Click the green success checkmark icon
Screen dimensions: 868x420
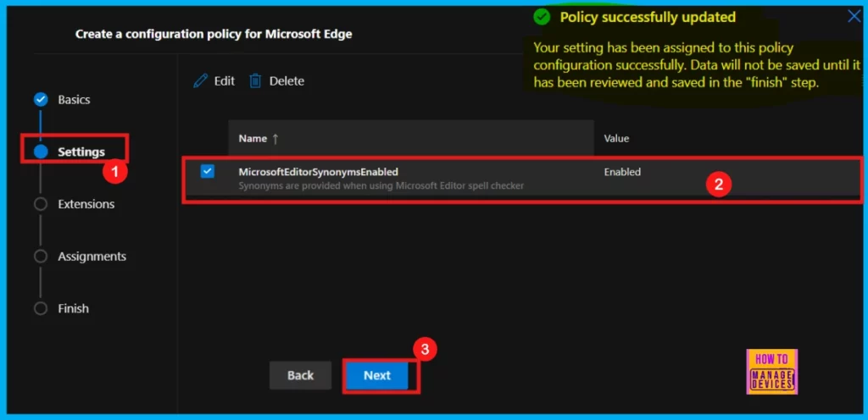542,17
